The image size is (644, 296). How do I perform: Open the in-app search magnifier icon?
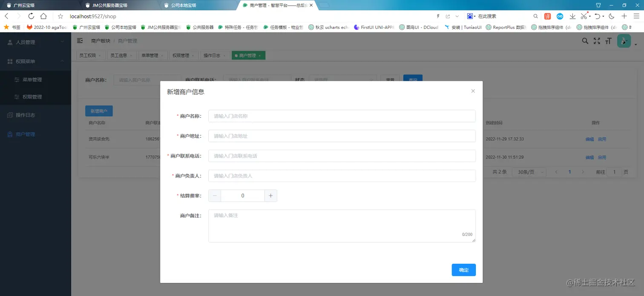pyautogui.click(x=585, y=41)
